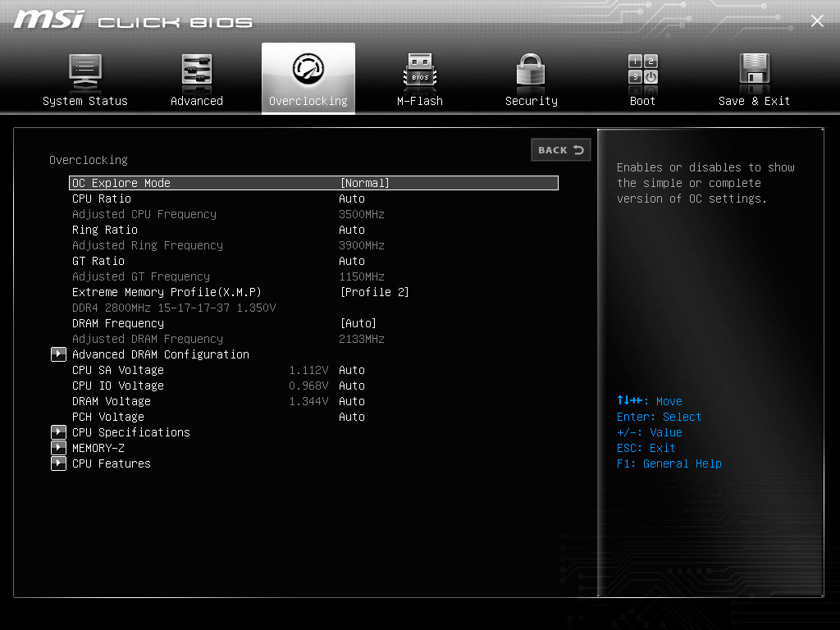Screen dimensions: 840x630
Task: Select the CPU SA Voltage label
Action: coord(118,370)
